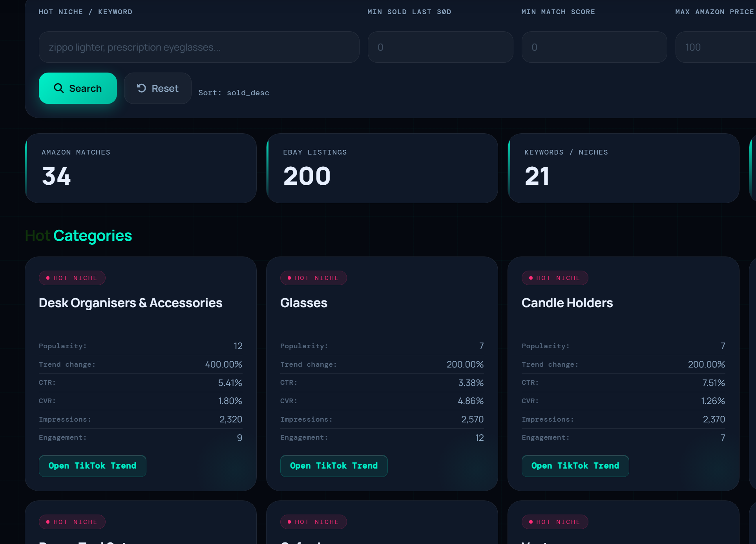Click the Sort: sold_desc label

pos(234,93)
